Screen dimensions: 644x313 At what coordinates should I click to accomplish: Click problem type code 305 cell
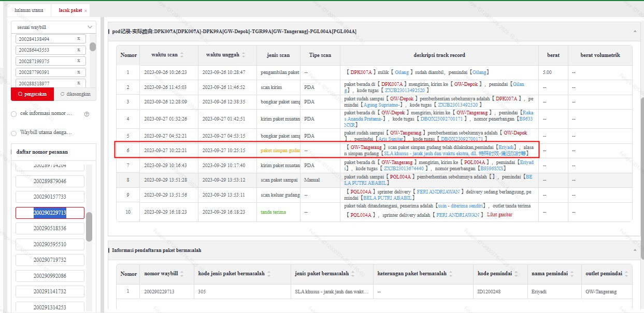click(x=202, y=292)
